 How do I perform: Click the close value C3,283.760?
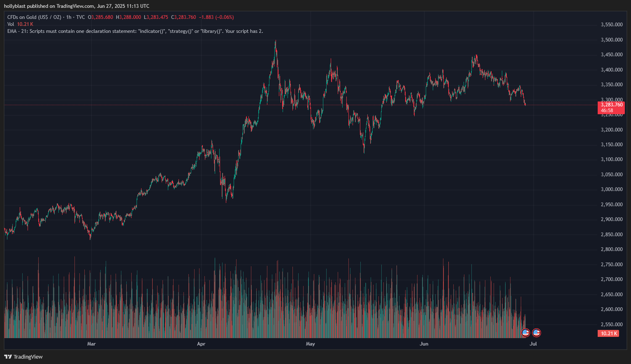click(x=183, y=17)
